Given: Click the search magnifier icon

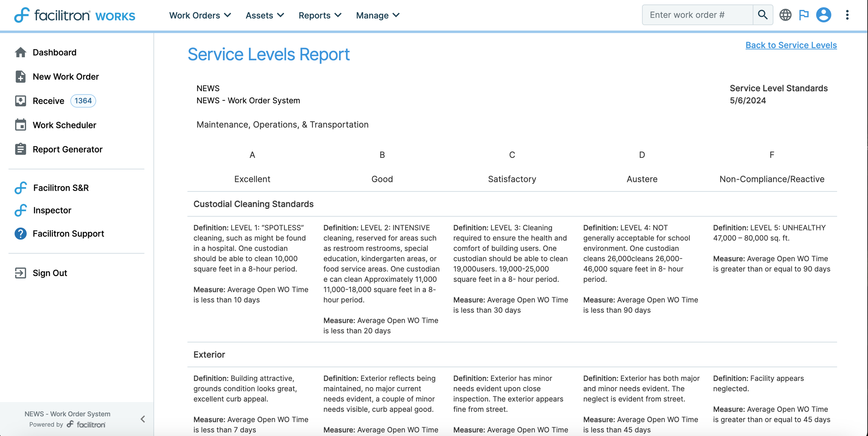Looking at the screenshot, I should click(x=763, y=15).
